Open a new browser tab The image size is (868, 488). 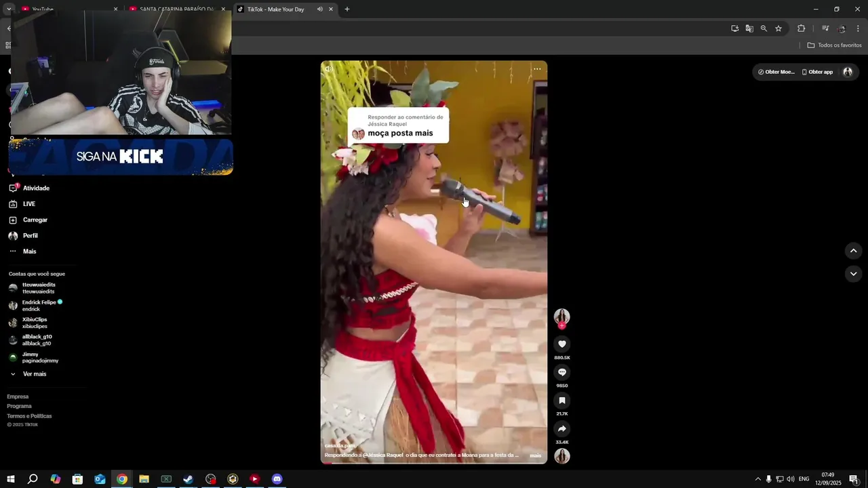point(347,9)
